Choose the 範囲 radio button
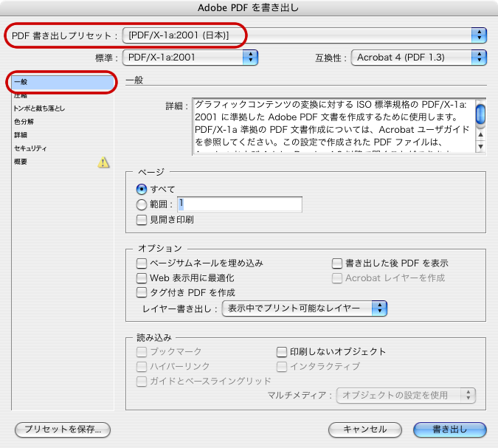Viewport: 498px width, 448px height. pos(142,204)
